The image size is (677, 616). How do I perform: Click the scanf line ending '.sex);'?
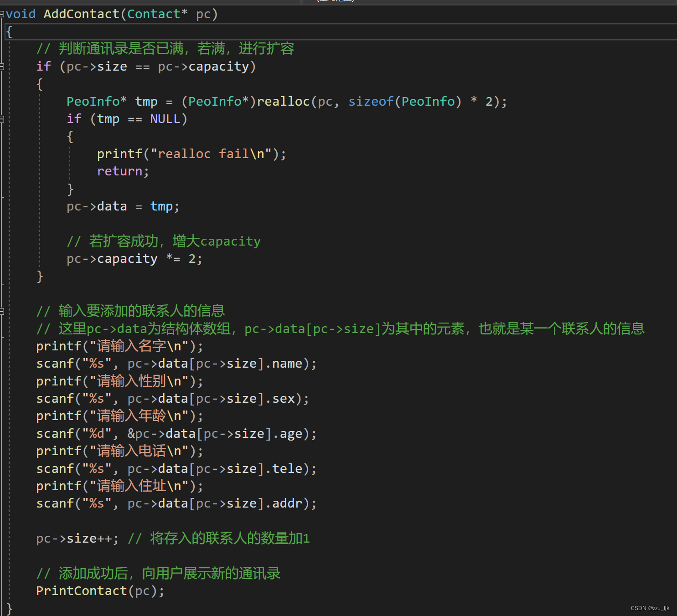(x=173, y=399)
